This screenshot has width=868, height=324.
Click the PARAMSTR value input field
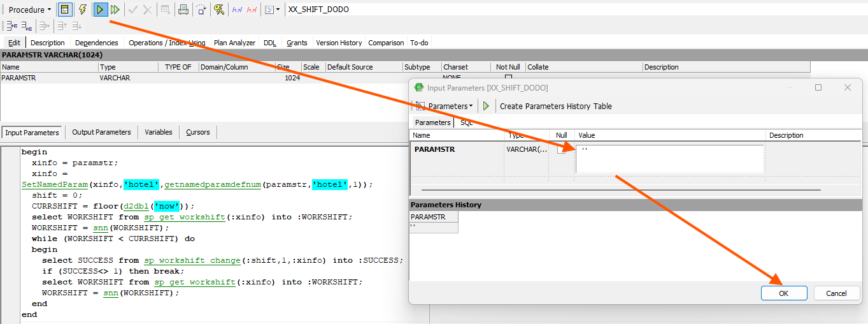click(x=669, y=158)
